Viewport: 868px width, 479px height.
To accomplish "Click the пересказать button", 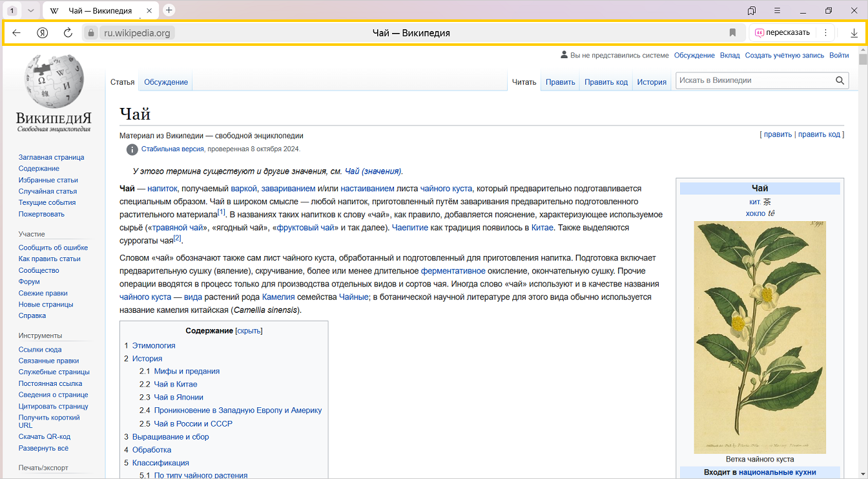I will [x=782, y=33].
